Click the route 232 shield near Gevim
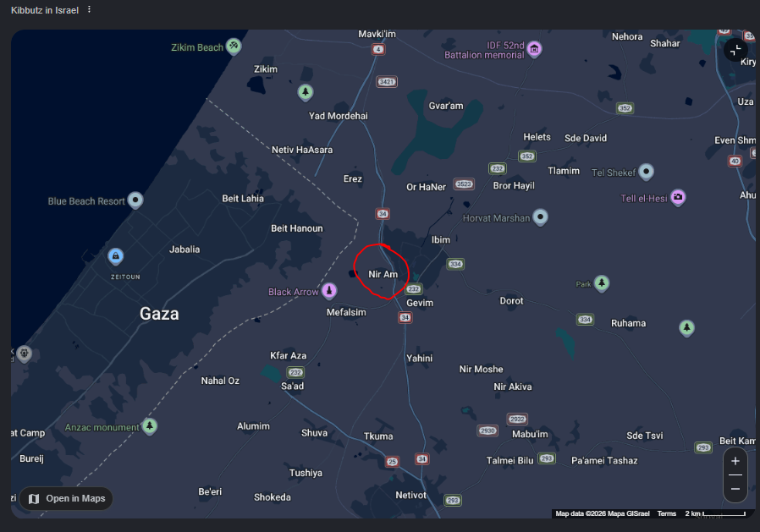 pos(414,289)
